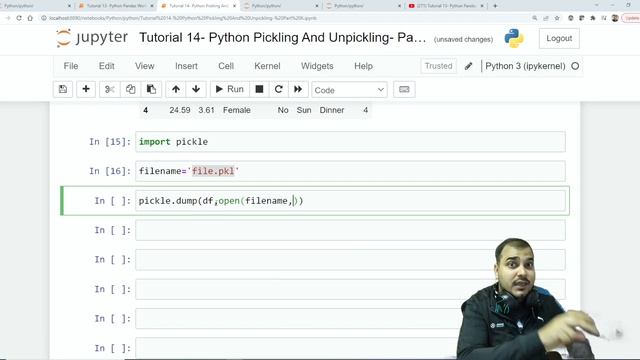Open the browser profile avatar

(615, 18)
